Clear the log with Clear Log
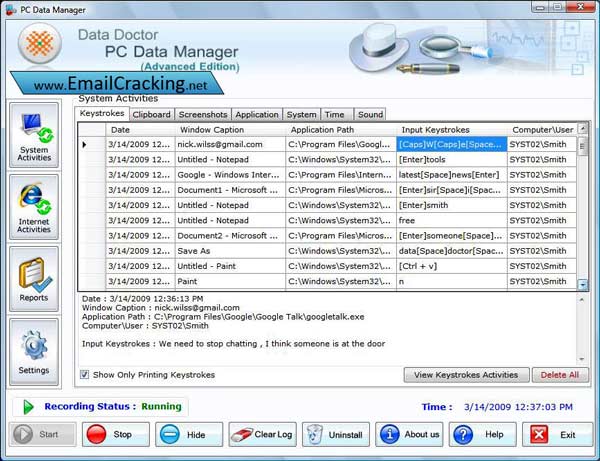The width and height of the screenshot is (600, 461). 262,434
